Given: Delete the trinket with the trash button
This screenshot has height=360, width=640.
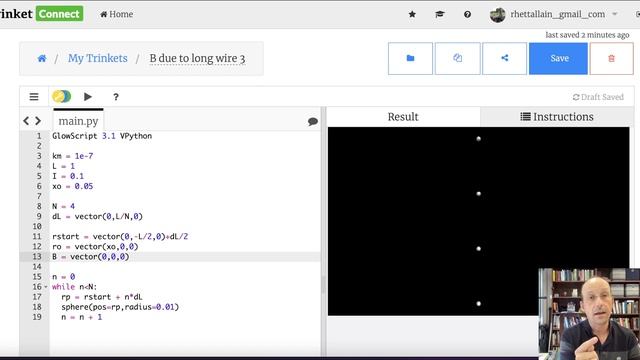Looking at the screenshot, I should click(x=611, y=58).
